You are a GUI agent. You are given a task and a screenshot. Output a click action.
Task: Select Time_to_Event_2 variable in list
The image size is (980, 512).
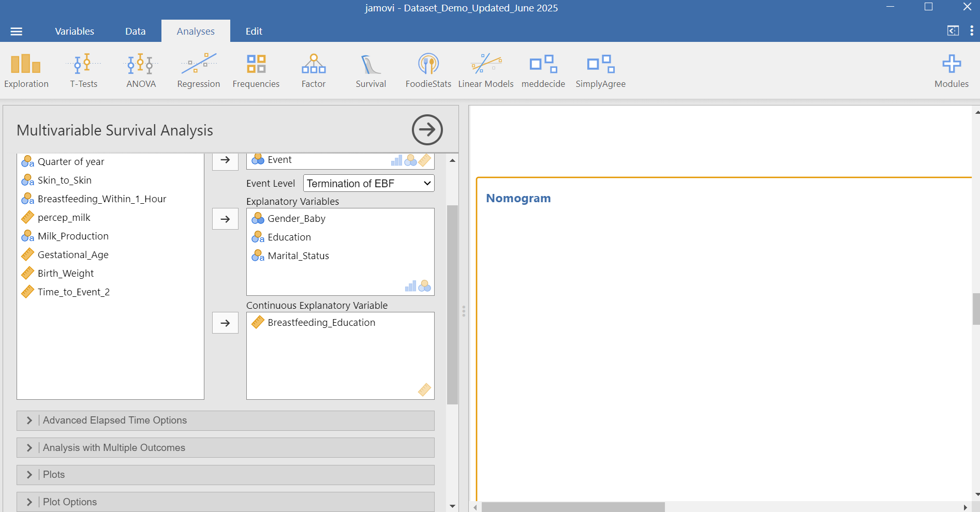(x=110, y=292)
